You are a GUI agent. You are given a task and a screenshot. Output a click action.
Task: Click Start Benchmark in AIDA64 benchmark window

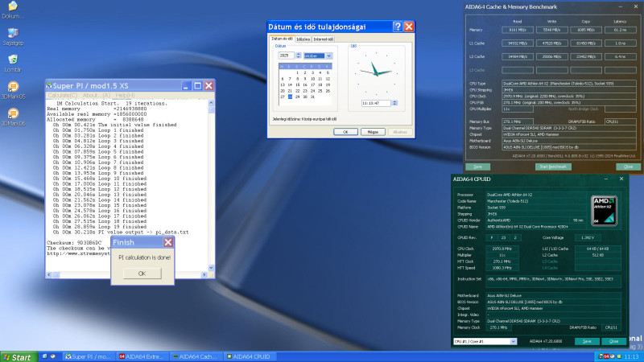(x=553, y=167)
